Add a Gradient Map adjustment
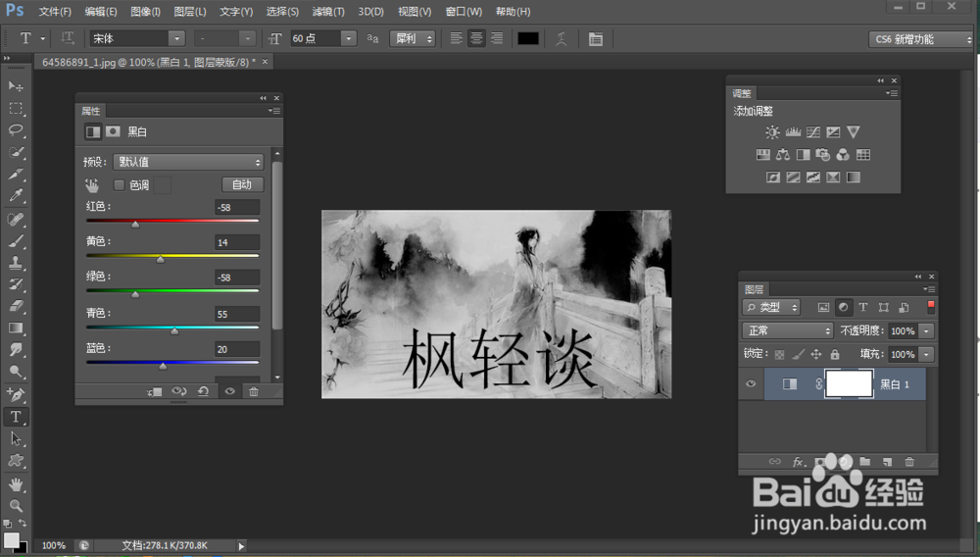The image size is (980, 557). click(854, 177)
